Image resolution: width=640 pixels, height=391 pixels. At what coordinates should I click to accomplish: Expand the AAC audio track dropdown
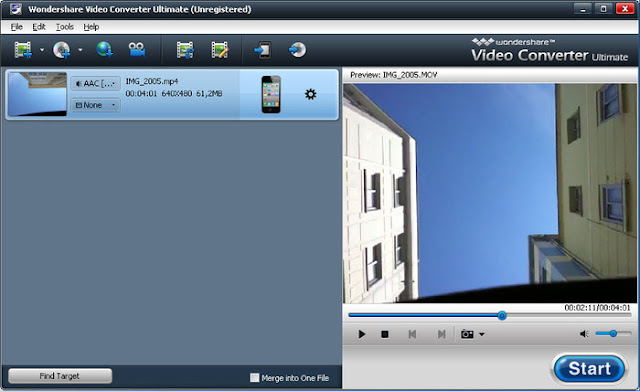click(96, 84)
